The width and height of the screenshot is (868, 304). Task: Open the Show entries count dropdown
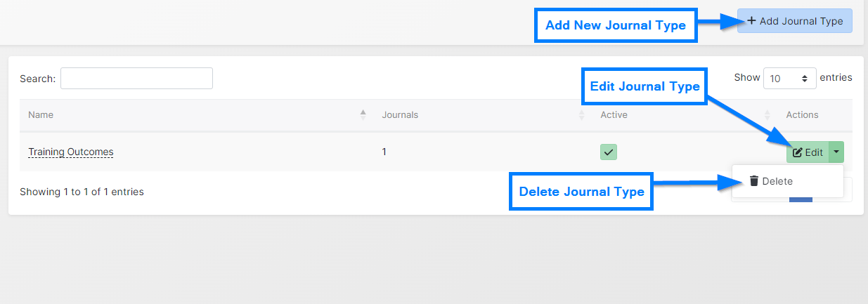[x=789, y=79]
